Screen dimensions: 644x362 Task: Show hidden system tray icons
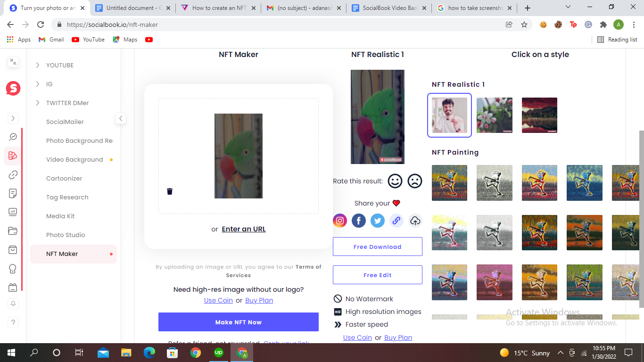561,353
